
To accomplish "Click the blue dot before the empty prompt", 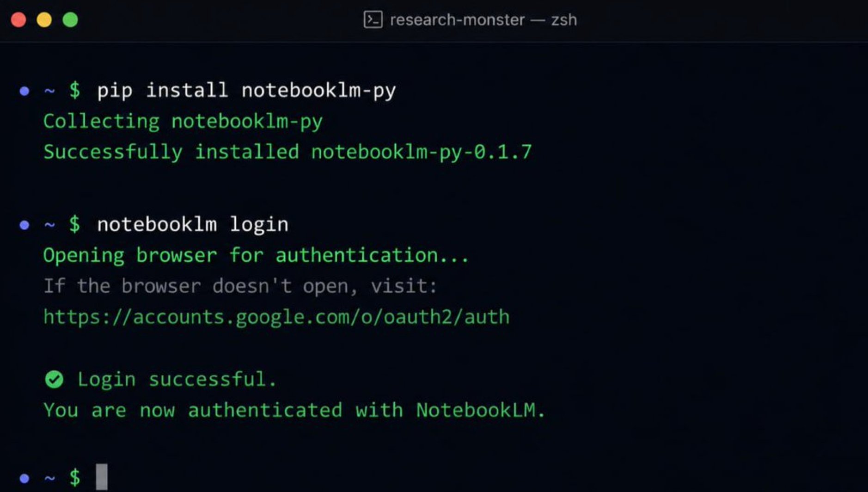I will (x=24, y=478).
